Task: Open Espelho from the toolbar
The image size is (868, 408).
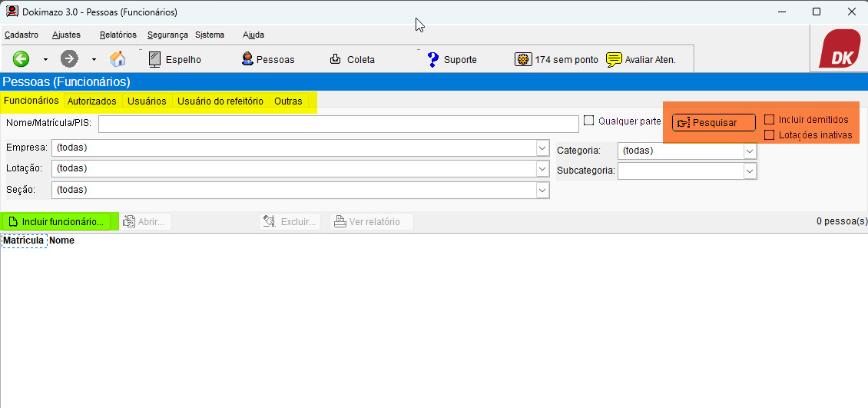Action: coord(174,59)
